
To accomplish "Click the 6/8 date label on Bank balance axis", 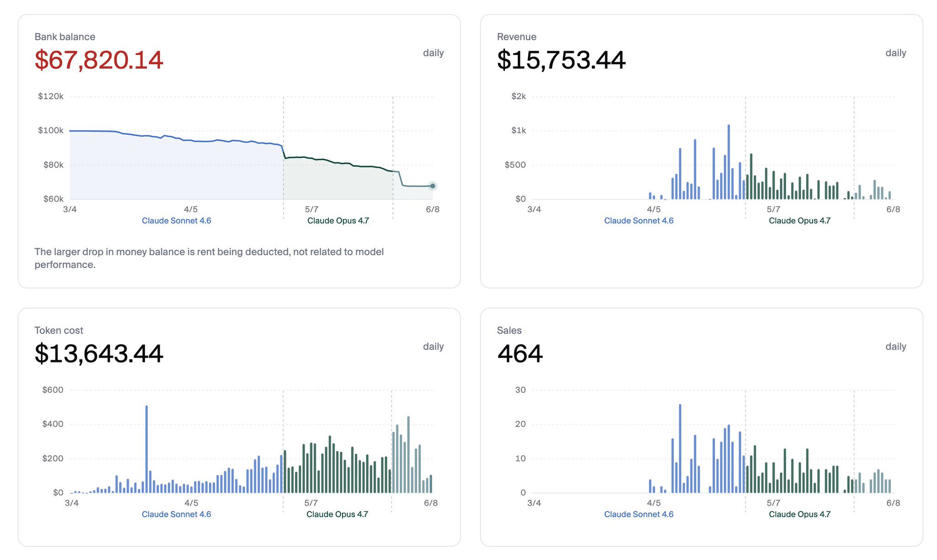I will pos(432,209).
